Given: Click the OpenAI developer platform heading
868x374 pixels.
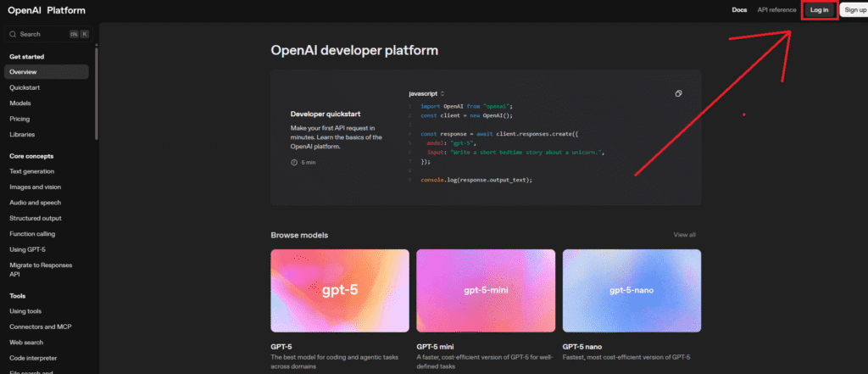Looking at the screenshot, I should 354,50.
